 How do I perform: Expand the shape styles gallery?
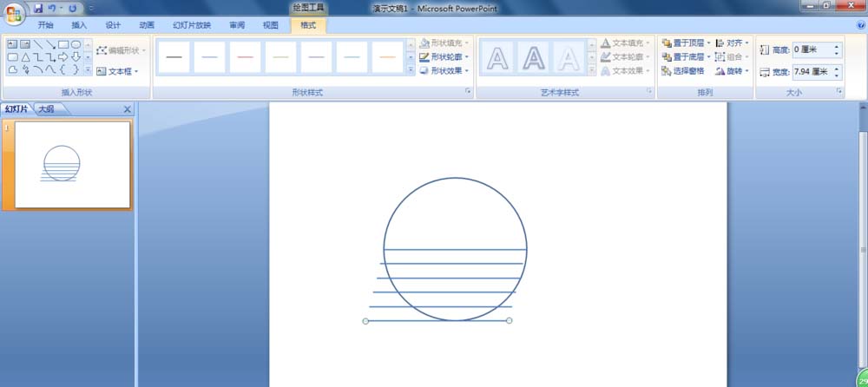[x=411, y=70]
